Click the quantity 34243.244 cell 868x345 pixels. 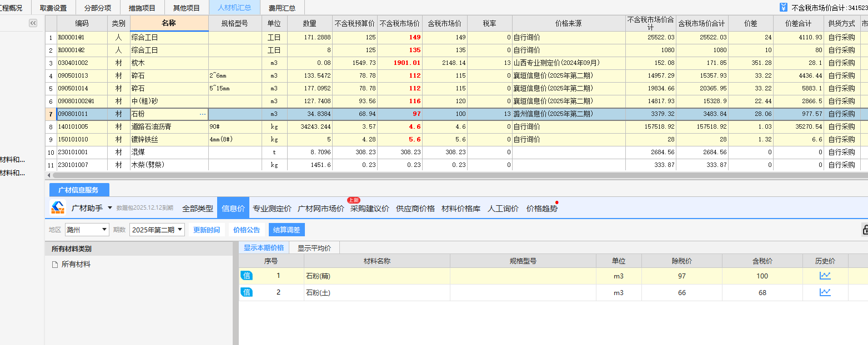[310, 126]
